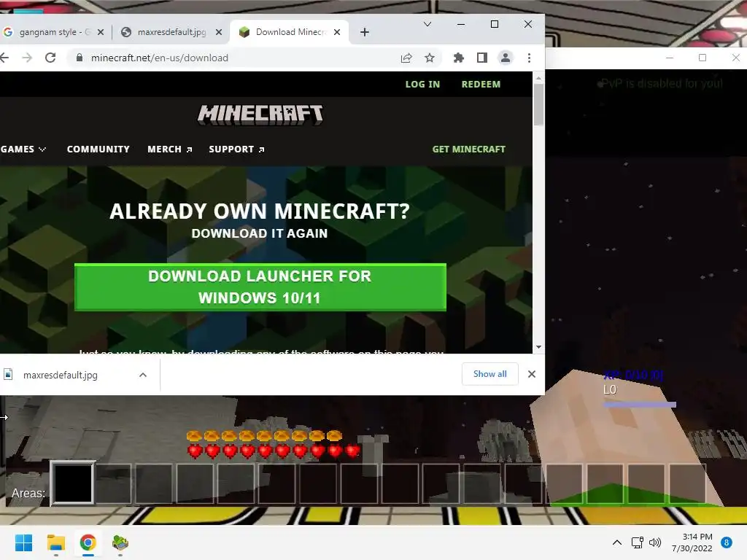Click the page scrollbar thumb

[x=538, y=104]
